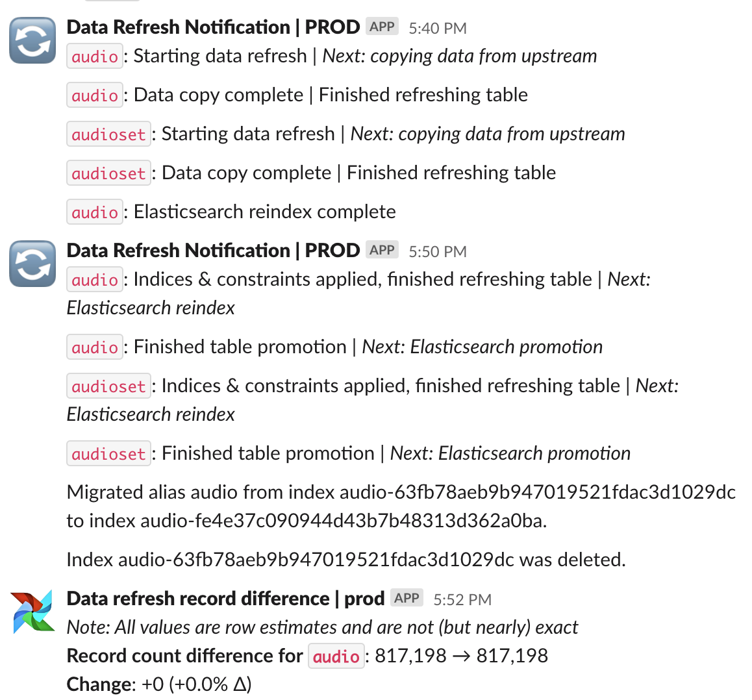Click the APP badge on the 5:50 PM message
This screenshot has height=700, width=752.
pos(382,249)
